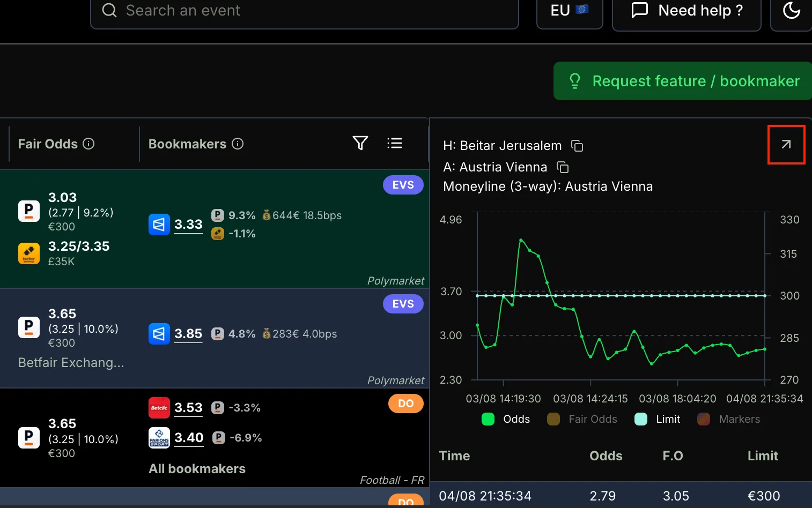The image size is (812, 508).
Task: Click Pinnacle logo in All bookmakers row
Action: point(29,438)
